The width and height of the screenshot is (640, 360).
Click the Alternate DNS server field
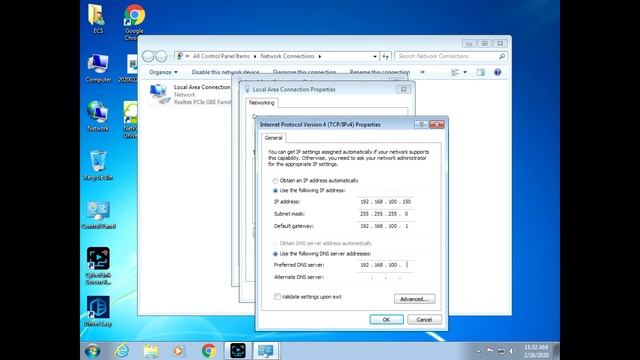pos(385,277)
